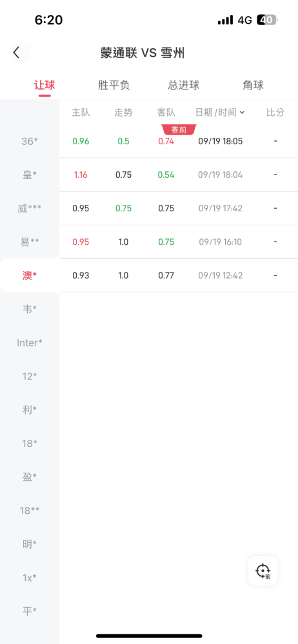Tap the back arrow icon
298x644 pixels.
17,53
